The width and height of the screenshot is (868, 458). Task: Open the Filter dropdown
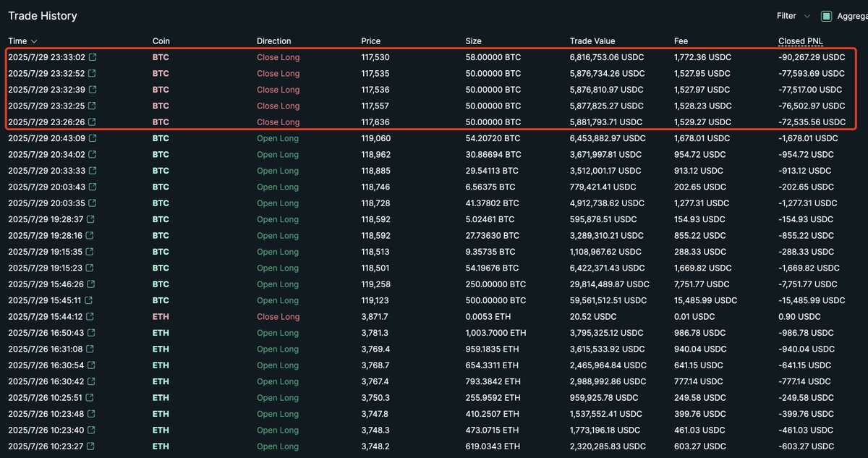point(788,15)
